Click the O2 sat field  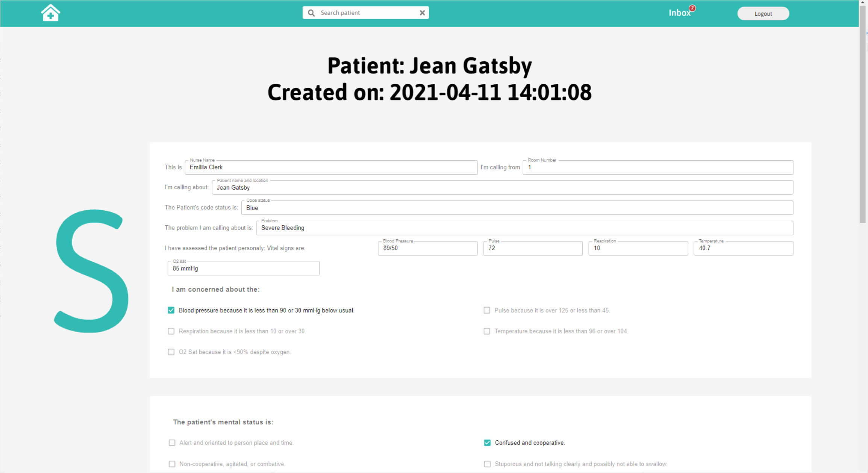pos(244,268)
